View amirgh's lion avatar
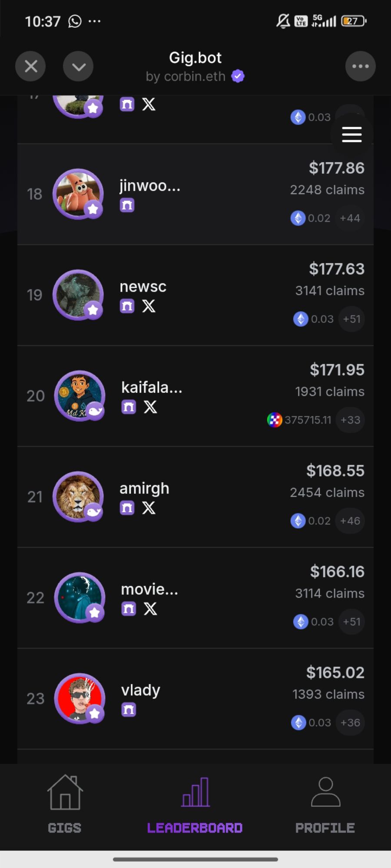 click(77, 496)
